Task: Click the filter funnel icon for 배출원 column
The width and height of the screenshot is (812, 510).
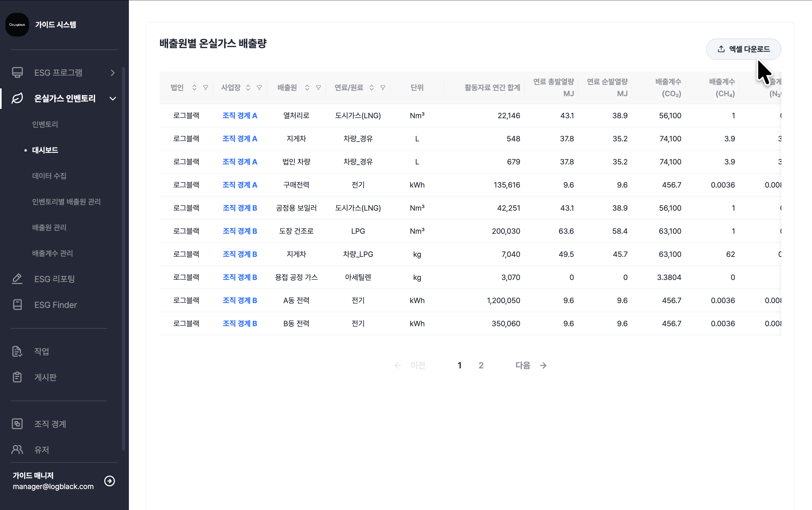Action: pos(318,88)
